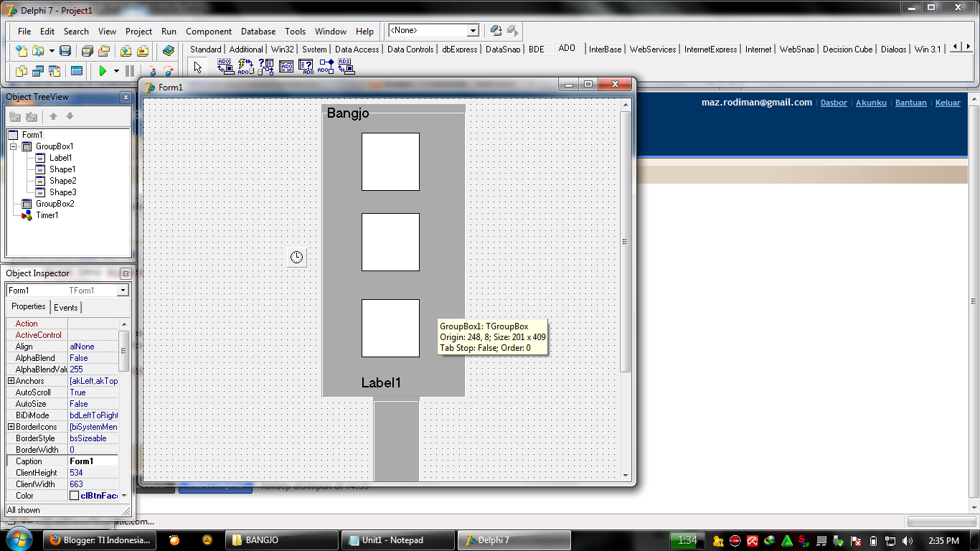Open the File menu

[24, 32]
